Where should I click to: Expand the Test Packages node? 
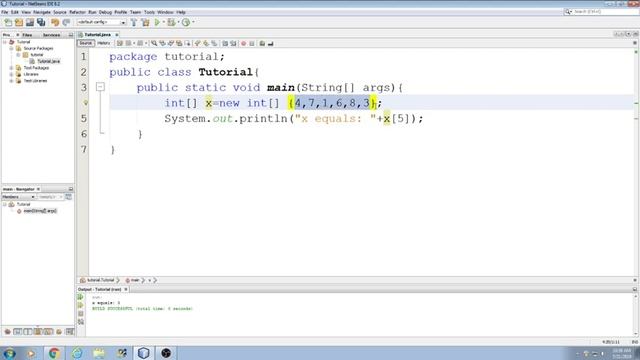point(11,68)
